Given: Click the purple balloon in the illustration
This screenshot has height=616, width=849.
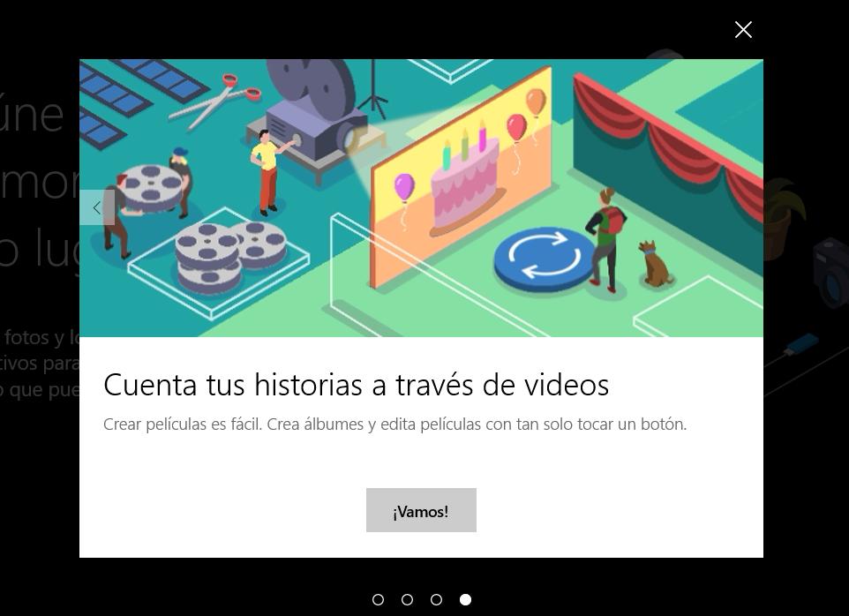Looking at the screenshot, I should [404, 187].
